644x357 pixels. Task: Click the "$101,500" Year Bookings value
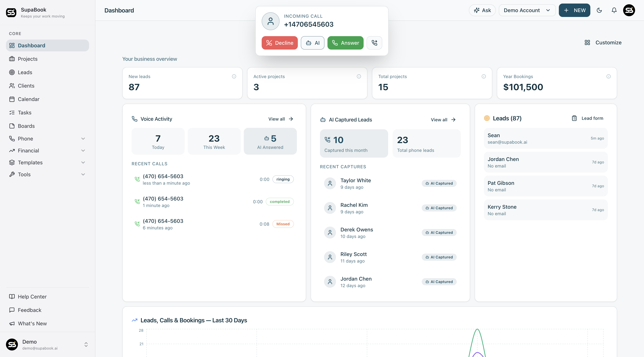[523, 87]
